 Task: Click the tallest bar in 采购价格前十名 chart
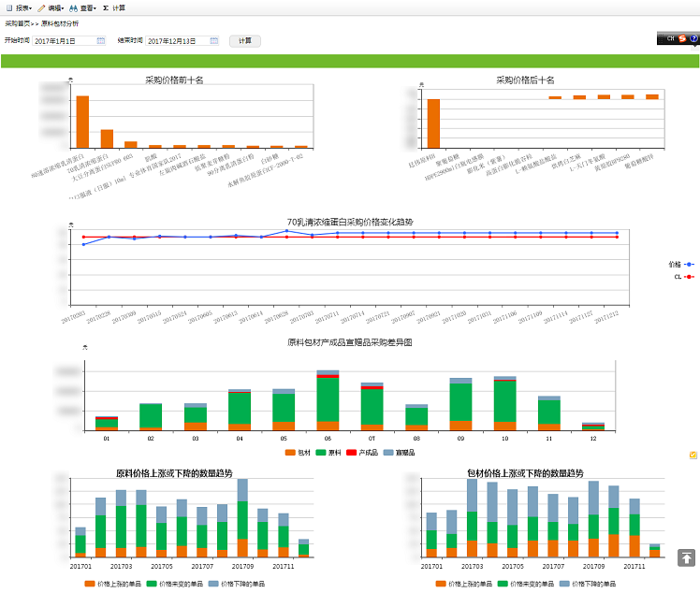[x=82, y=122]
